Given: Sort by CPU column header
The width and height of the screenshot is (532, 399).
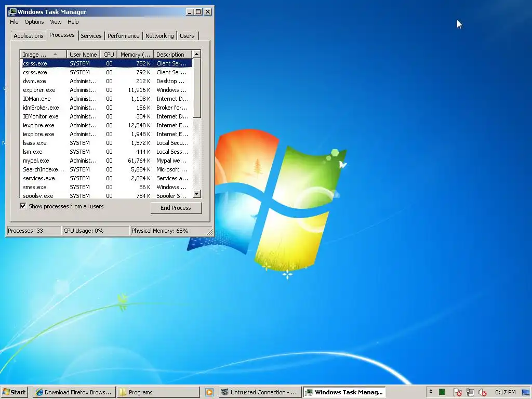Looking at the screenshot, I should [109, 54].
